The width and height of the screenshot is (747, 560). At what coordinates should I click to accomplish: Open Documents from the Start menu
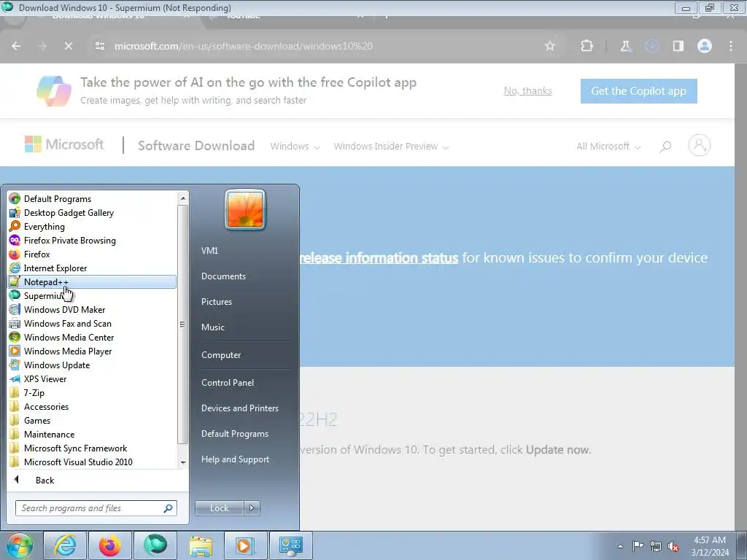223,276
